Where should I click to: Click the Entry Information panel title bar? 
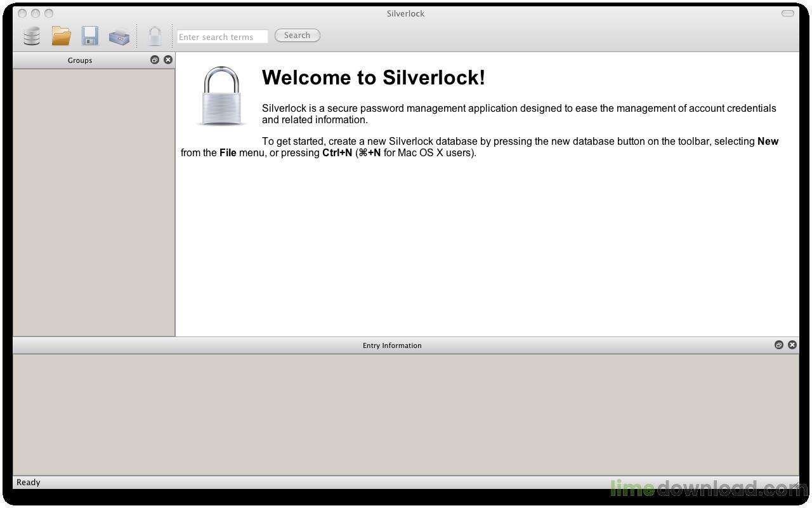click(392, 345)
